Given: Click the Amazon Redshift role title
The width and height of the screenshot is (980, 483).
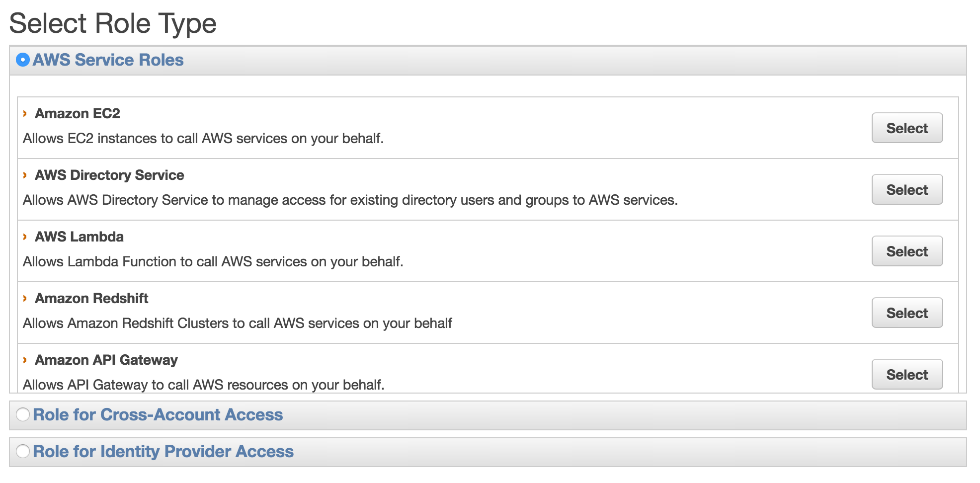Looking at the screenshot, I should click(x=91, y=299).
